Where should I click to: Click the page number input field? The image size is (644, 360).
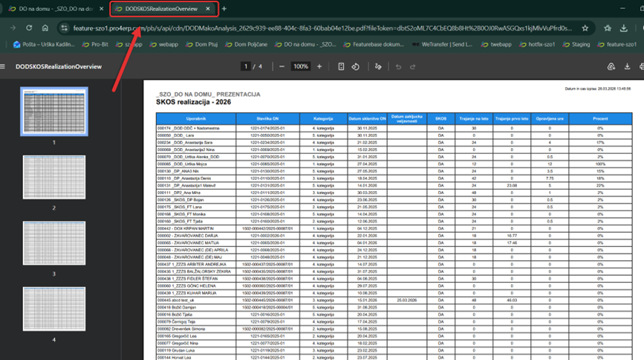coord(245,66)
